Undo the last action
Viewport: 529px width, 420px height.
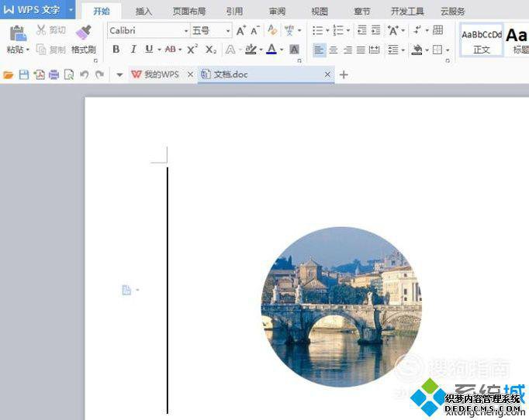coord(84,74)
